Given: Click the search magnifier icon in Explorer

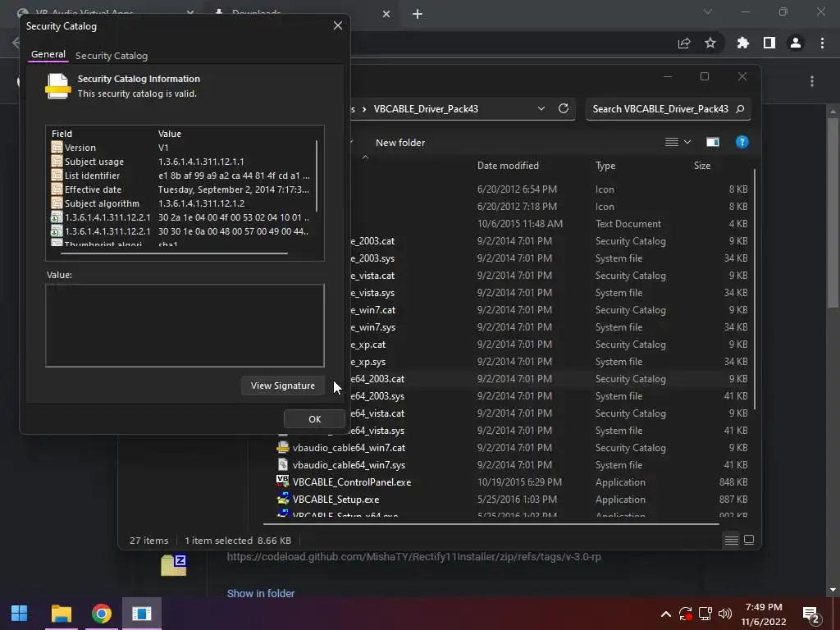Looking at the screenshot, I should click(x=741, y=109).
